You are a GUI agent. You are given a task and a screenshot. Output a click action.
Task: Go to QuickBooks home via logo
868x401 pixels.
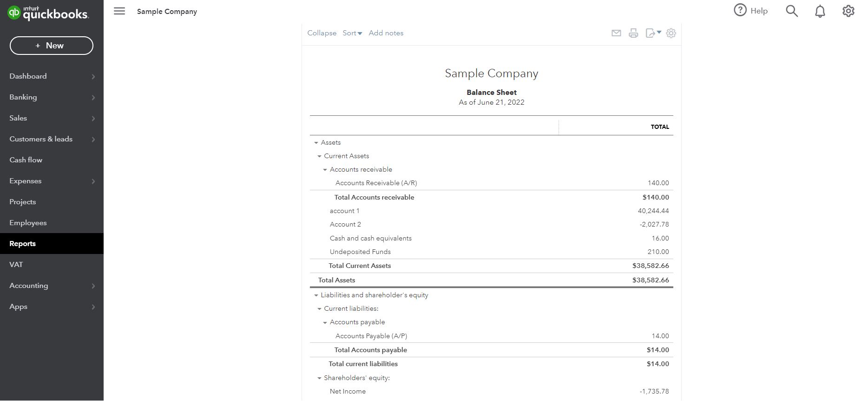[x=48, y=13]
